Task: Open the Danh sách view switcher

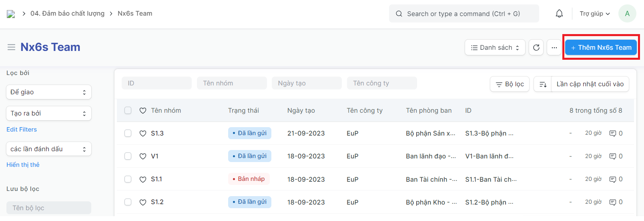Action: point(495,47)
